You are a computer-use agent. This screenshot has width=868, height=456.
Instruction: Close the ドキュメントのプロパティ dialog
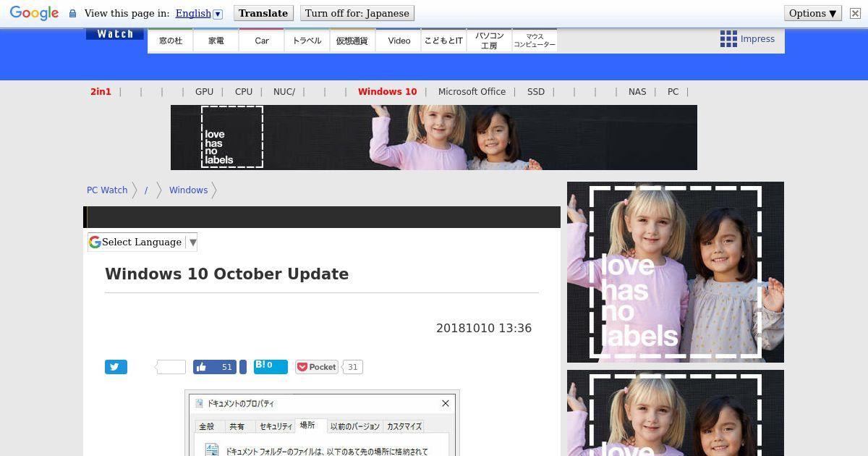point(446,403)
